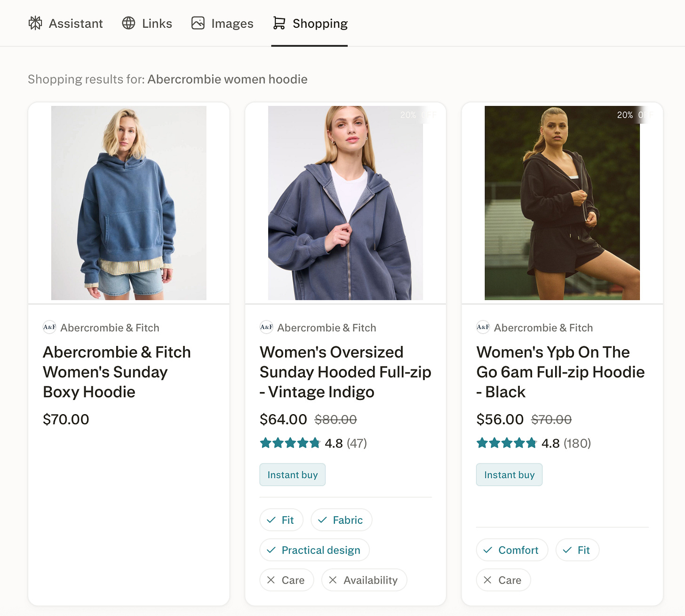Select the Shopping tab
The width and height of the screenshot is (685, 616).
pos(310,23)
